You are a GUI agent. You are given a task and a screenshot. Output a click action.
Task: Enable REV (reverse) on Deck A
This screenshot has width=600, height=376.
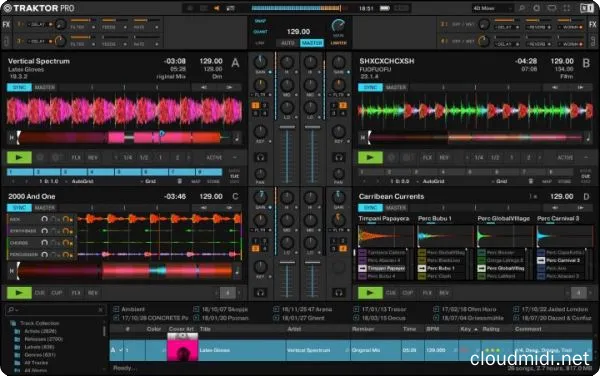click(x=93, y=158)
